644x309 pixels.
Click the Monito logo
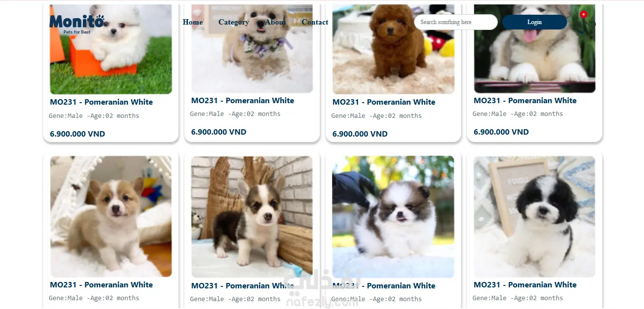77,24
